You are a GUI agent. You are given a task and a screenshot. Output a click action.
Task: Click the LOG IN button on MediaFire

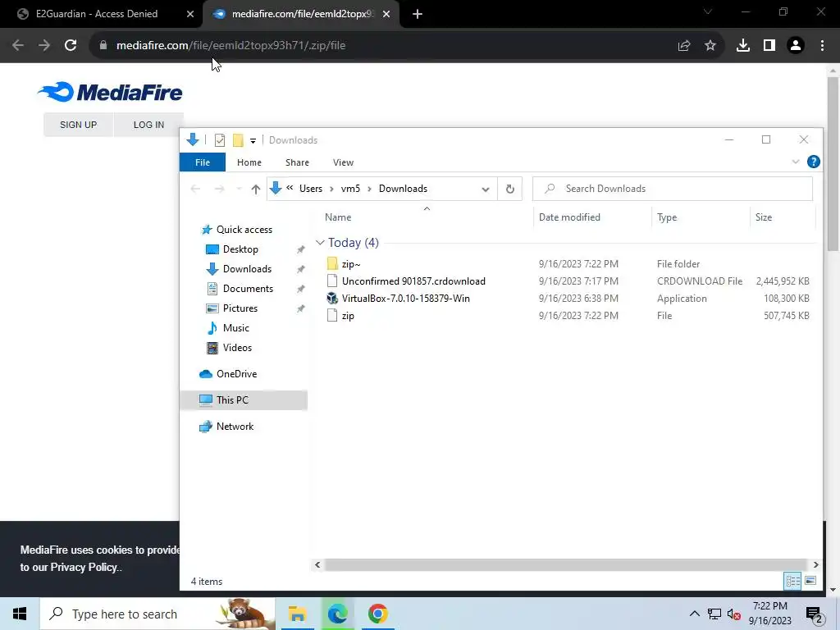(149, 125)
